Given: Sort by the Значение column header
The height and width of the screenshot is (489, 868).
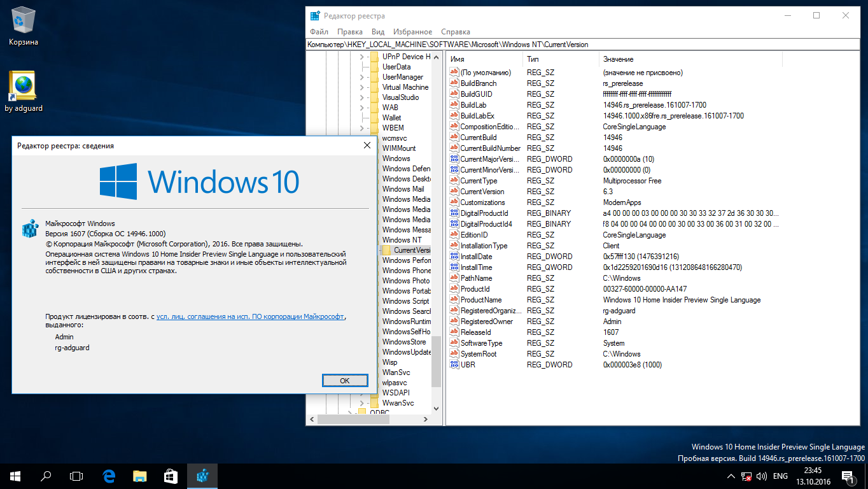Looking at the screenshot, I should (690, 59).
